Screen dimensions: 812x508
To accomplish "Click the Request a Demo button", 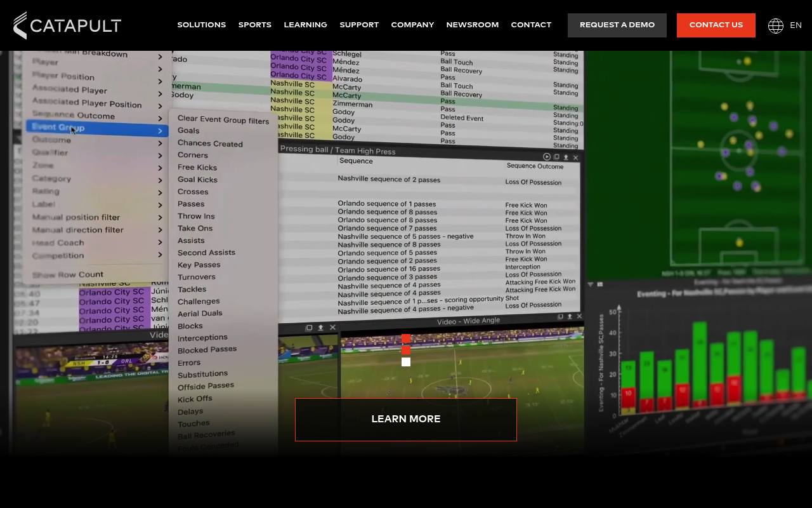I will [617, 25].
